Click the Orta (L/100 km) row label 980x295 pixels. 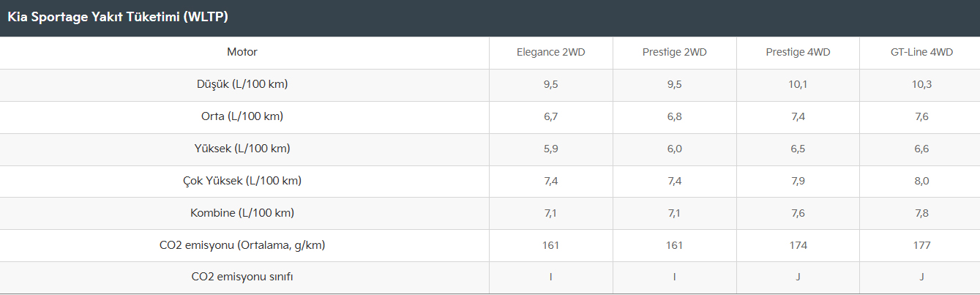(x=242, y=116)
